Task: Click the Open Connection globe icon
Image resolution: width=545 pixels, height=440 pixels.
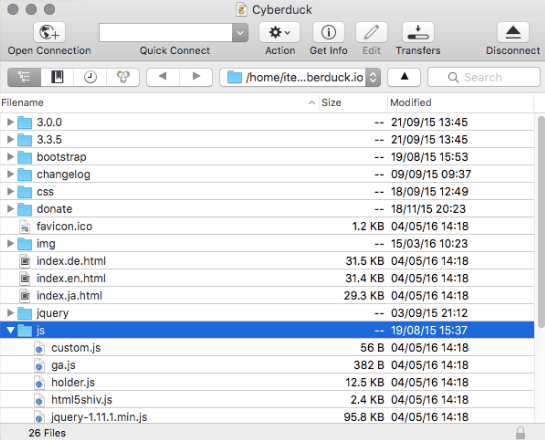Action: coord(49,32)
